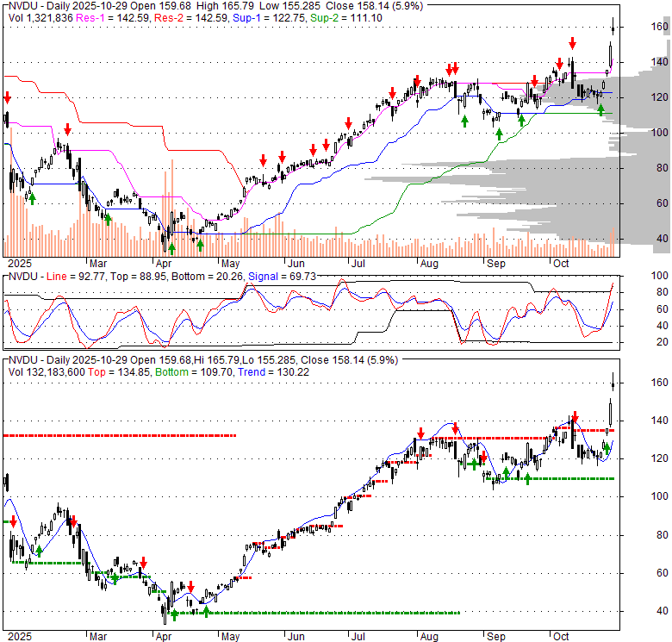The height and width of the screenshot is (642, 672).
Task: Select the "Low 155.285" value in top header
Action: pyautogui.click(x=289, y=6)
